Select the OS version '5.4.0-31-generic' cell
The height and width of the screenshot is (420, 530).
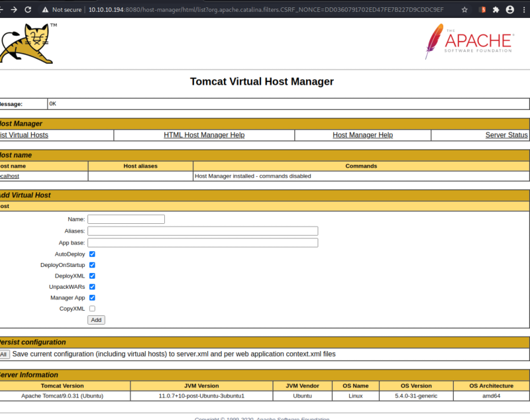click(416, 396)
